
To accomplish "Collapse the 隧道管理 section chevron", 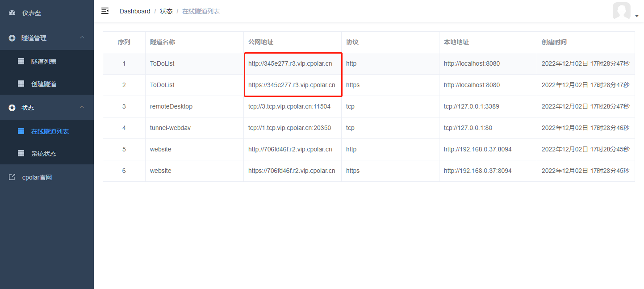I will pos(82,38).
